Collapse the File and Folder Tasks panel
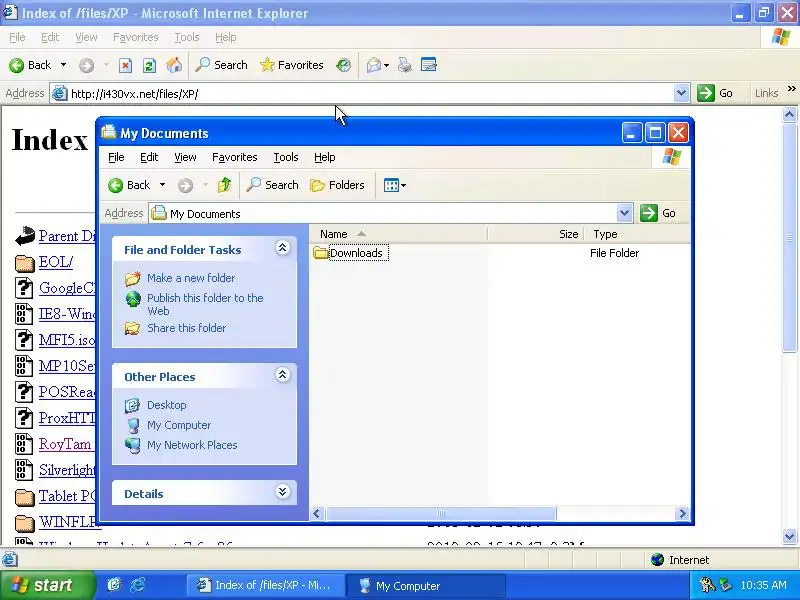800x600 pixels. tap(283, 248)
